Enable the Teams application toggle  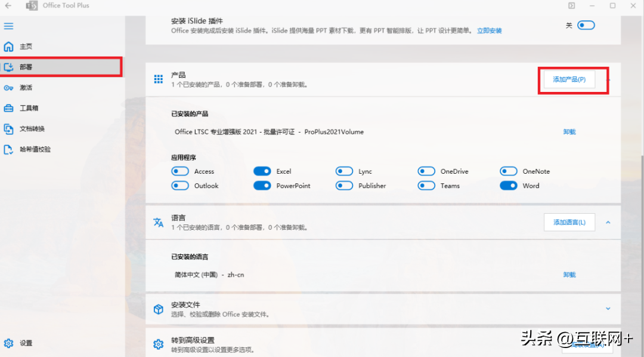pyautogui.click(x=426, y=186)
